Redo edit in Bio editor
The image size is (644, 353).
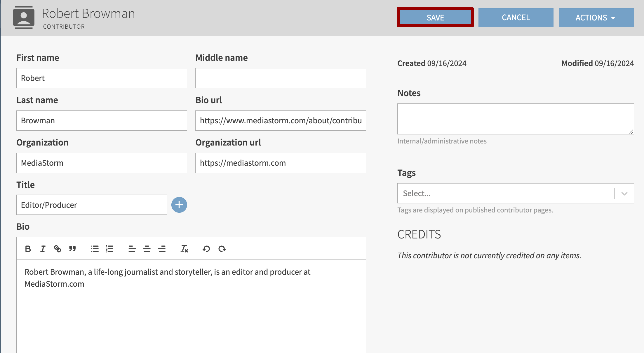pyautogui.click(x=222, y=249)
